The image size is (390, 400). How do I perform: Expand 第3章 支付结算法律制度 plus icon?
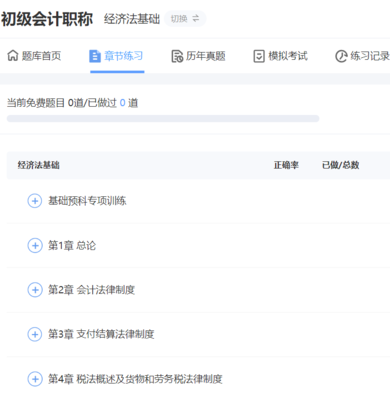tap(35, 334)
